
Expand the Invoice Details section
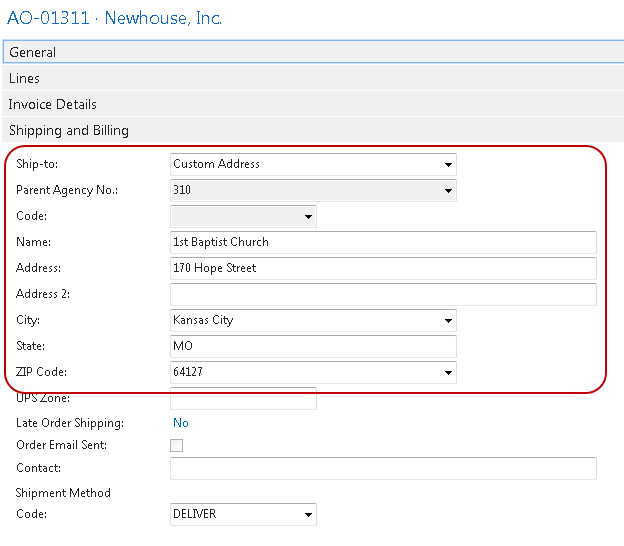point(52,104)
